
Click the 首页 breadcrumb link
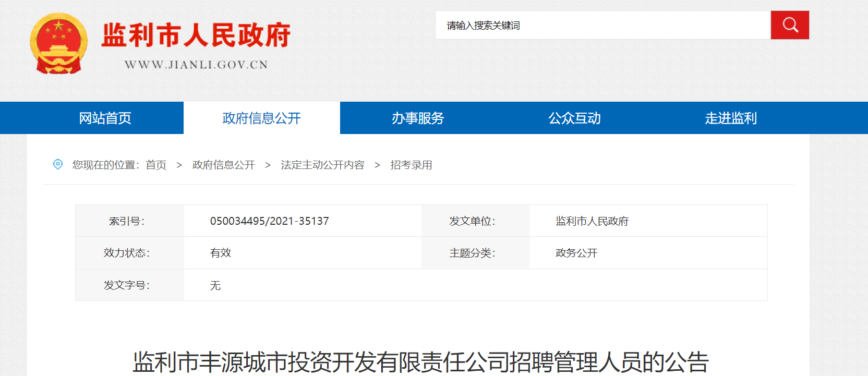point(156,165)
